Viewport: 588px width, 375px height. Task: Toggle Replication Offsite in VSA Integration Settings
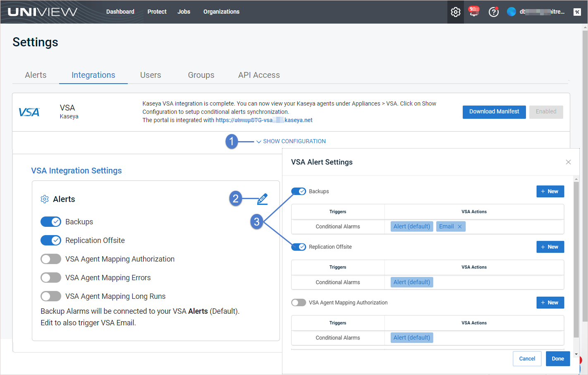tap(51, 240)
